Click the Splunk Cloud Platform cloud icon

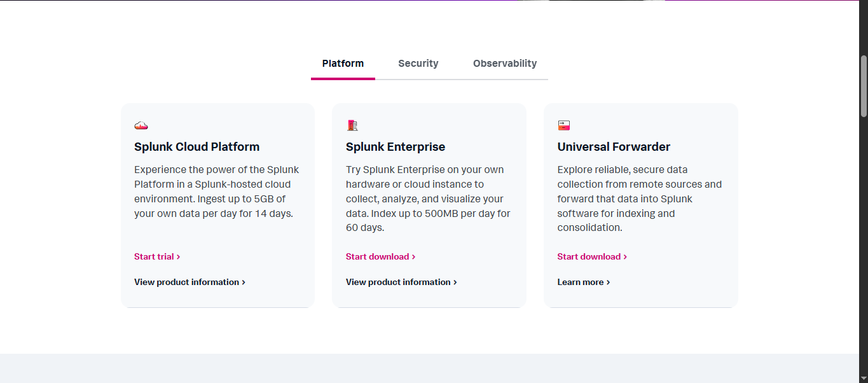(x=141, y=125)
